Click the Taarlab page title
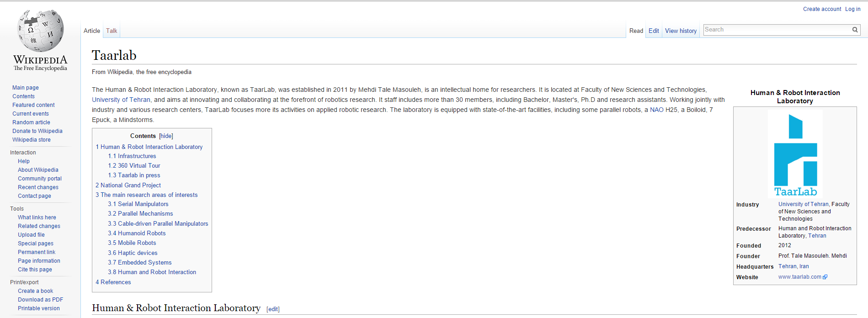 114,55
